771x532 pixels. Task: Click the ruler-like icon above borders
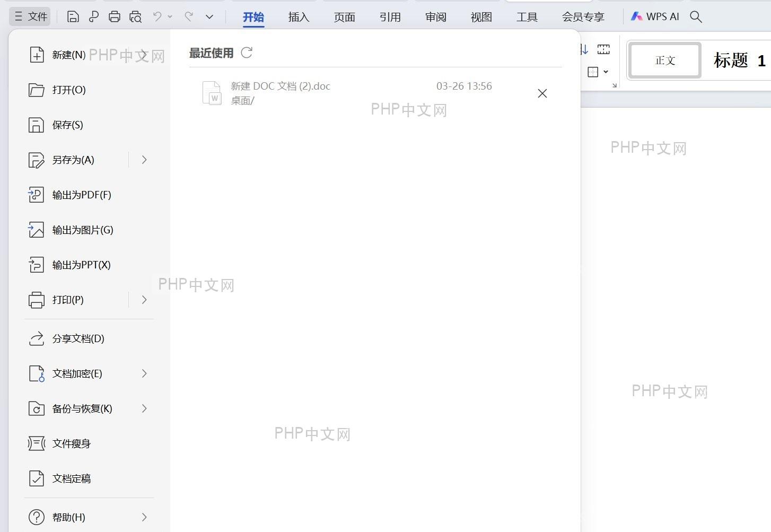(603, 50)
